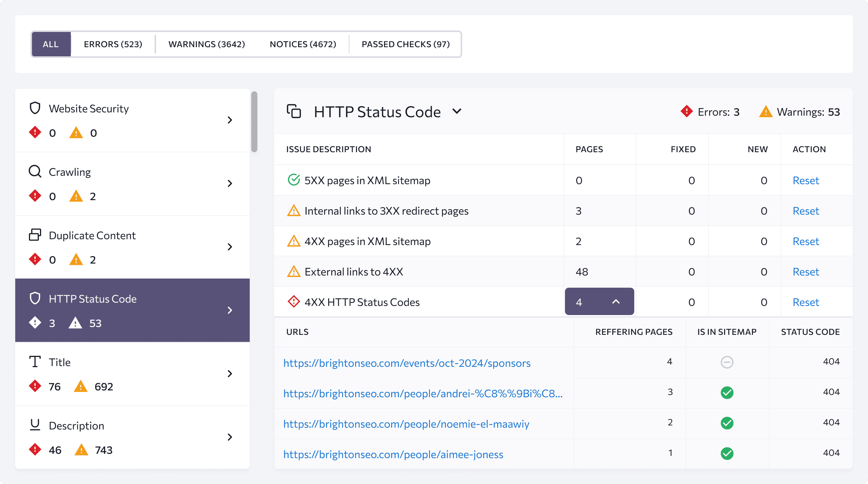The height and width of the screenshot is (484, 868).
Task: Click the REFFERING PAGES column header
Action: click(x=634, y=332)
